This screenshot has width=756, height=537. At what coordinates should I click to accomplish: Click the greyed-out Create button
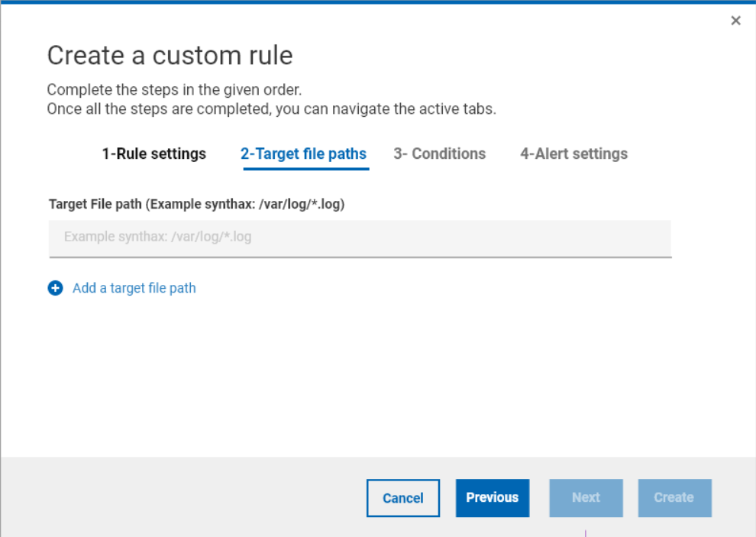click(674, 498)
